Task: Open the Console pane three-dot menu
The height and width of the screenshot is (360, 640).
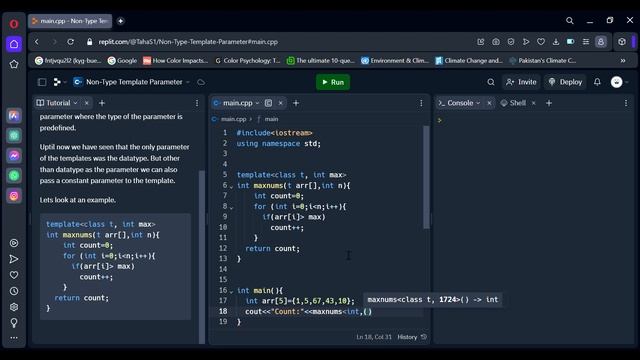Action: [626, 103]
